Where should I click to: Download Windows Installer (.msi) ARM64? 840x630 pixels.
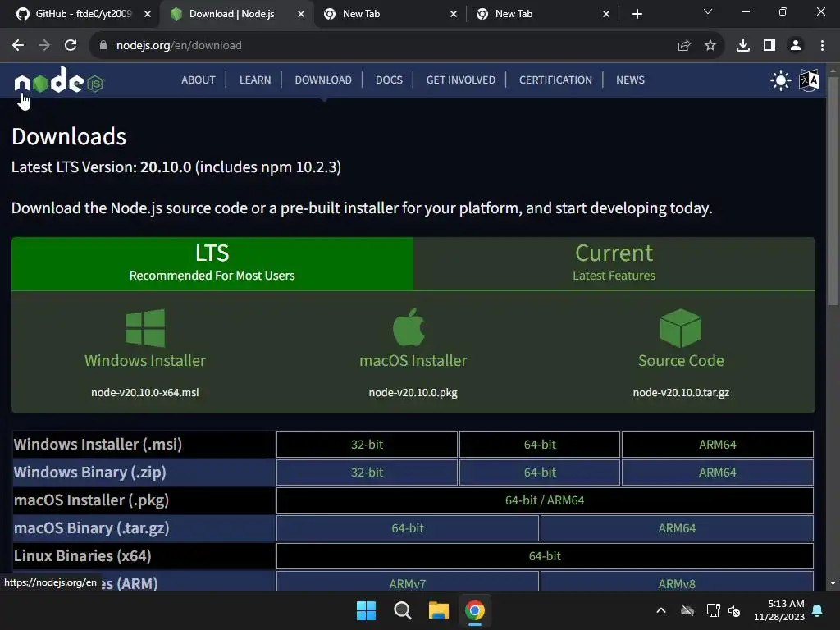[x=717, y=445]
